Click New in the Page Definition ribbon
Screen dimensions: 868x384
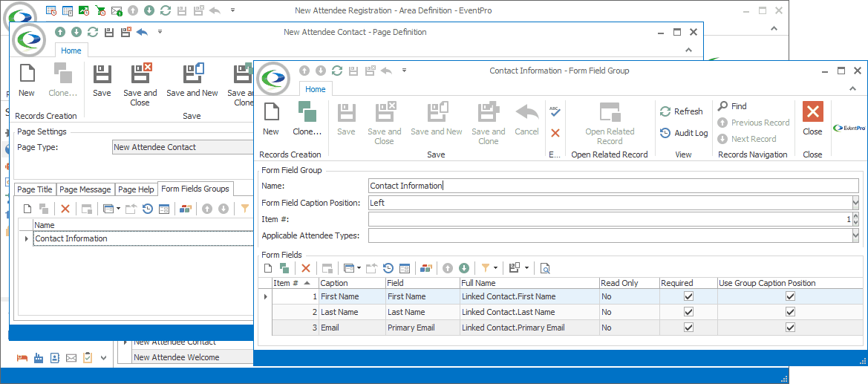click(27, 80)
